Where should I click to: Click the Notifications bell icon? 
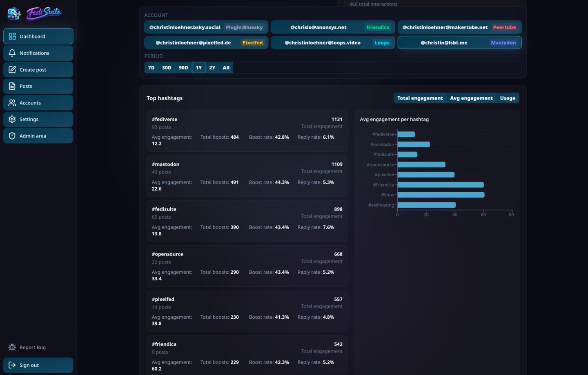12,53
